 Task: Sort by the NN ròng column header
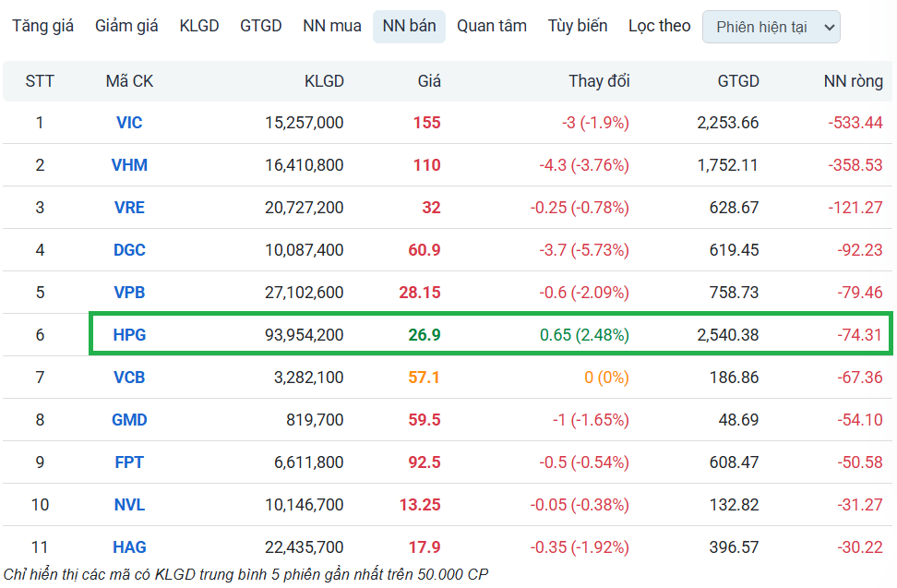pyautogui.click(x=853, y=81)
